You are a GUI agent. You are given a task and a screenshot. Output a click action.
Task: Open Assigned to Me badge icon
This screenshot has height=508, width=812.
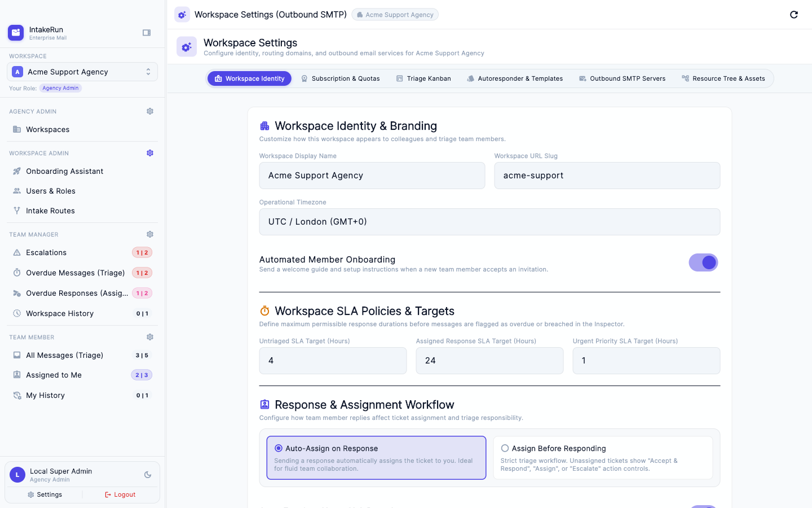(17, 375)
